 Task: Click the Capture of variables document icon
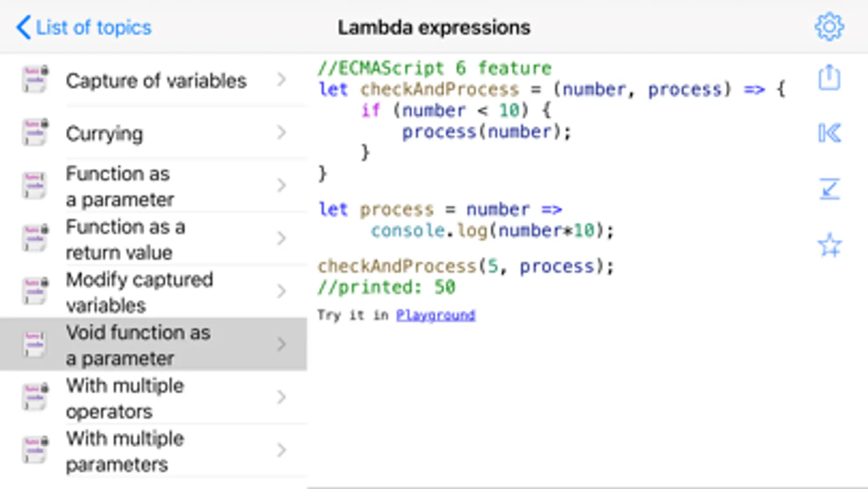click(35, 80)
